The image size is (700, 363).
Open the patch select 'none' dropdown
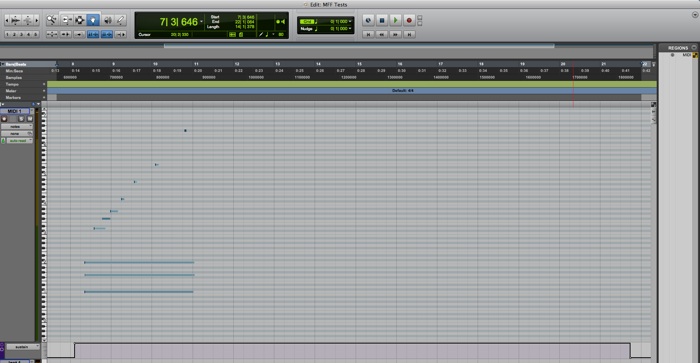tap(17, 134)
